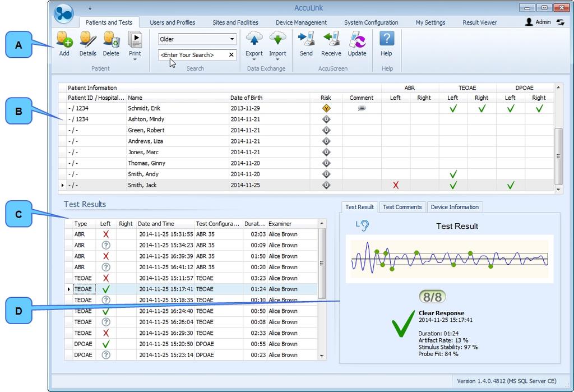Click the TEOAE Left check for Smith, Andy

click(x=453, y=174)
